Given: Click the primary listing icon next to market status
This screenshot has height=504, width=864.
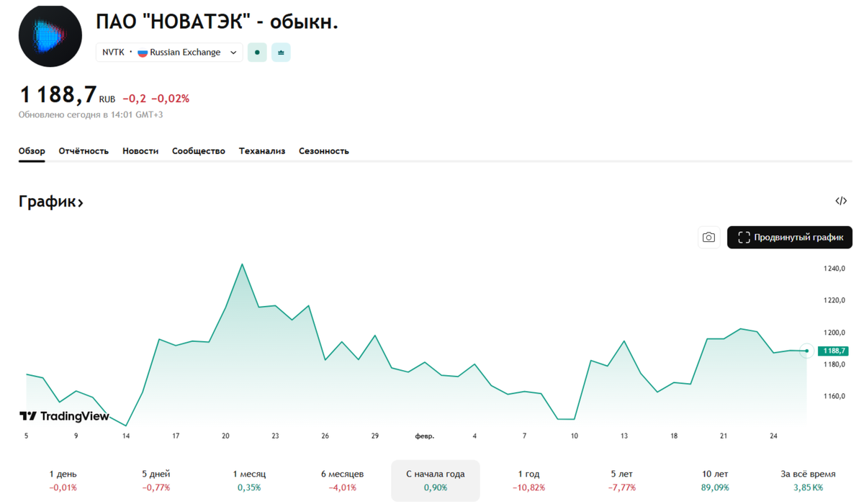Looking at the screenshot, I should [281, 53].
